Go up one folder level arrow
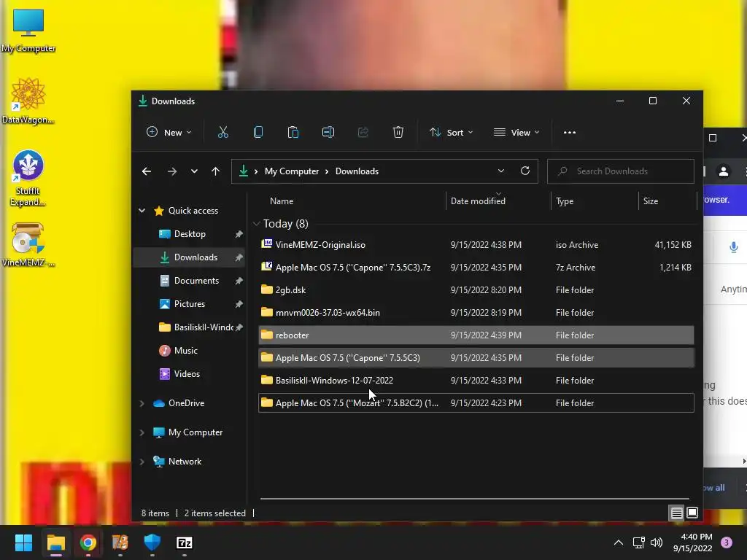 pos(215,171)
